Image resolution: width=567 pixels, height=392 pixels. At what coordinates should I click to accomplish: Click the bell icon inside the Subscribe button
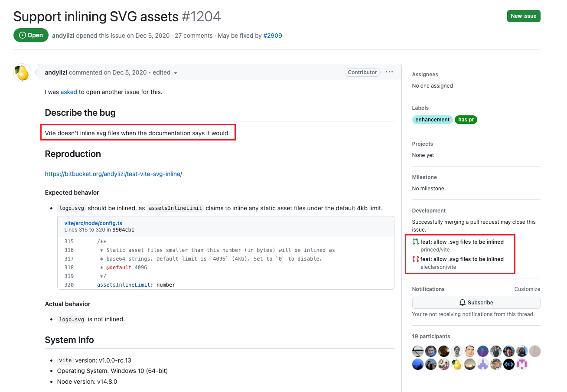point(463,303)
